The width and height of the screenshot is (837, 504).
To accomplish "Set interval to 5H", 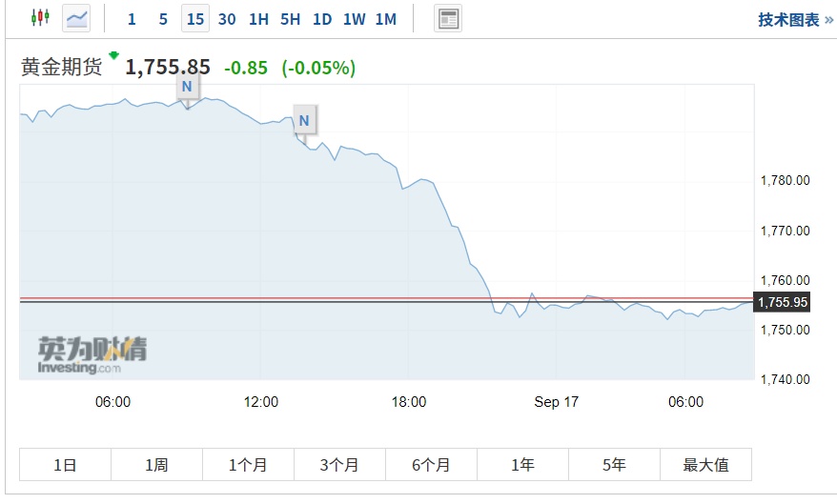I will coord(291,19).
